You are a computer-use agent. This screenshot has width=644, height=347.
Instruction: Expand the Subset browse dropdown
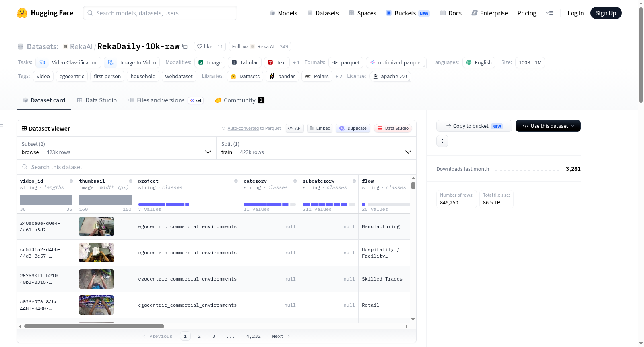116,148
